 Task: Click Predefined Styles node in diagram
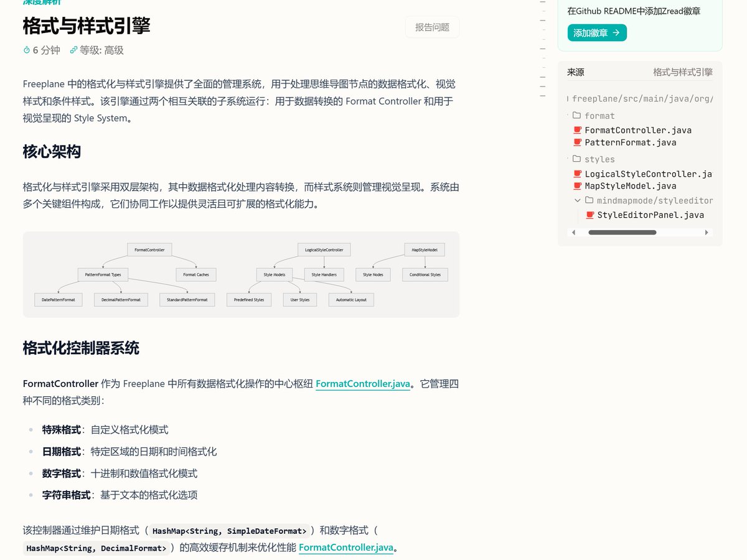249,300
